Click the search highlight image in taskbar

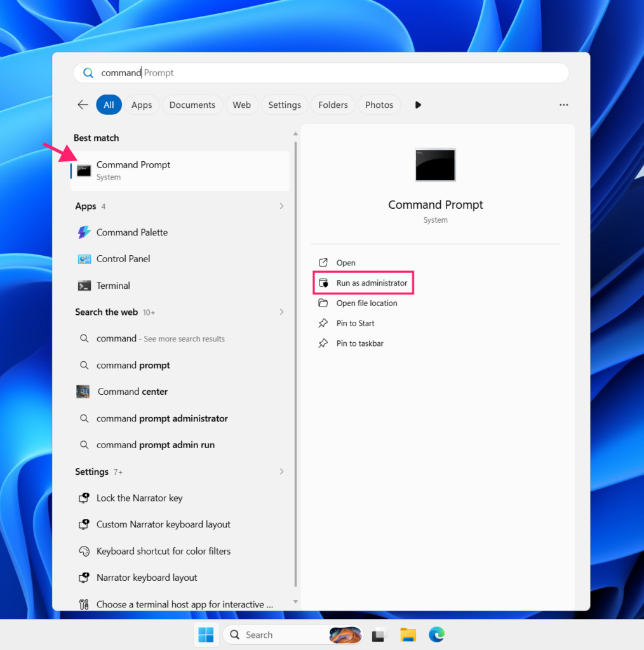(345, 635)
